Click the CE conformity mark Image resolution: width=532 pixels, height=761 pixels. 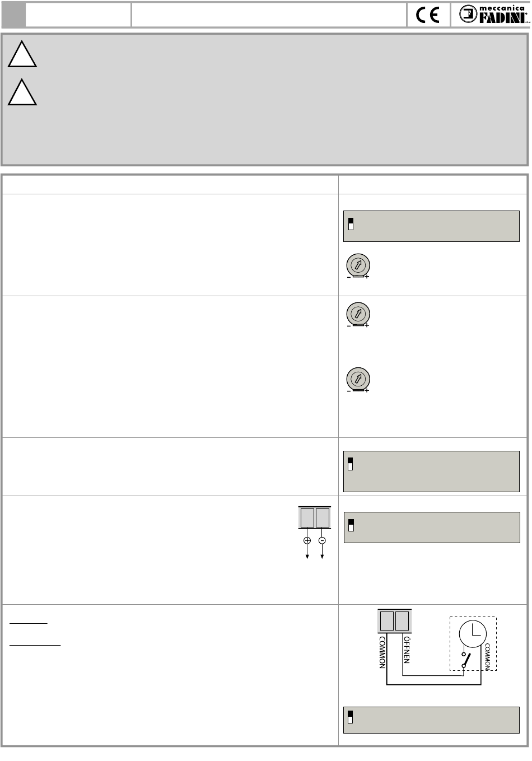(428, 15)
